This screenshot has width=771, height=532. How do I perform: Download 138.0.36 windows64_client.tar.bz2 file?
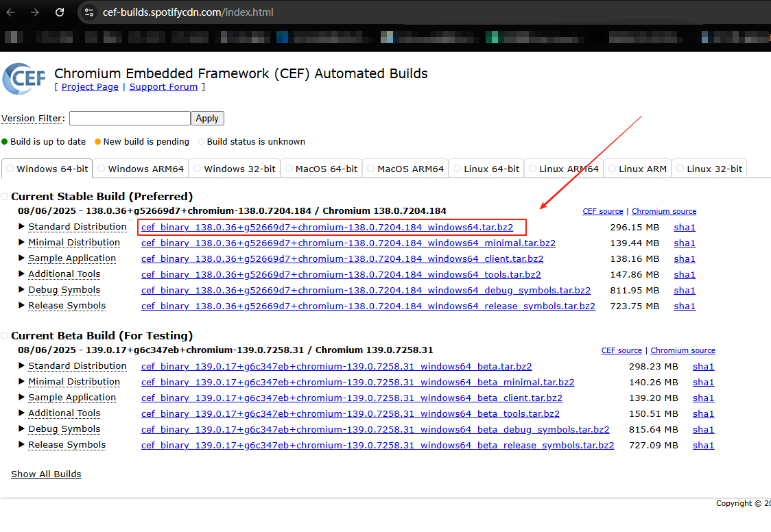click(342, 259)
